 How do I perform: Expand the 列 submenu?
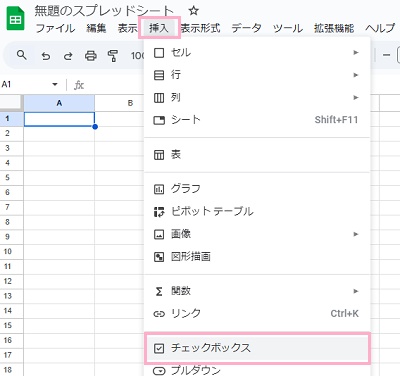click(257, 97)
